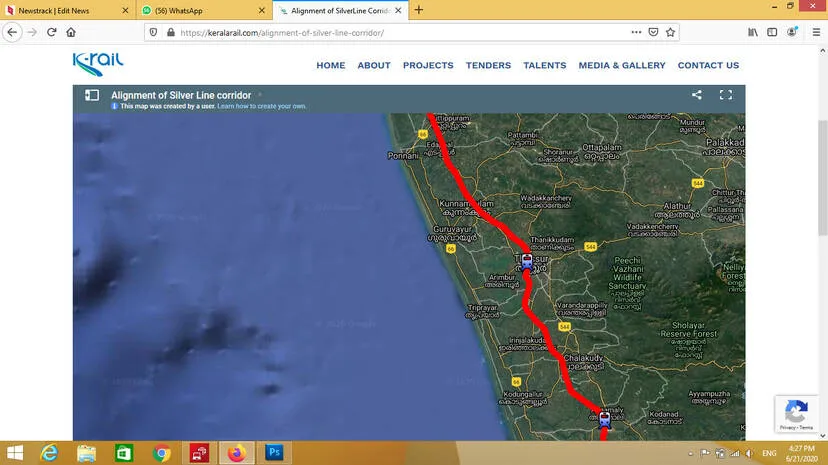This screenshot has height=465, width=828.
Task: Click the CONTACT US link
Action: coord(708,66)
